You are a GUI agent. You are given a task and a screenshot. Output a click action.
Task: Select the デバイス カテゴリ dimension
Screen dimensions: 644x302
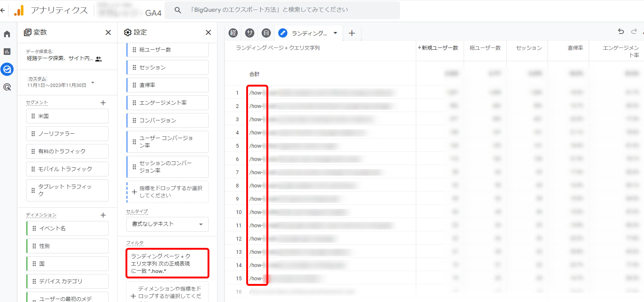click(x=67, y=281)
